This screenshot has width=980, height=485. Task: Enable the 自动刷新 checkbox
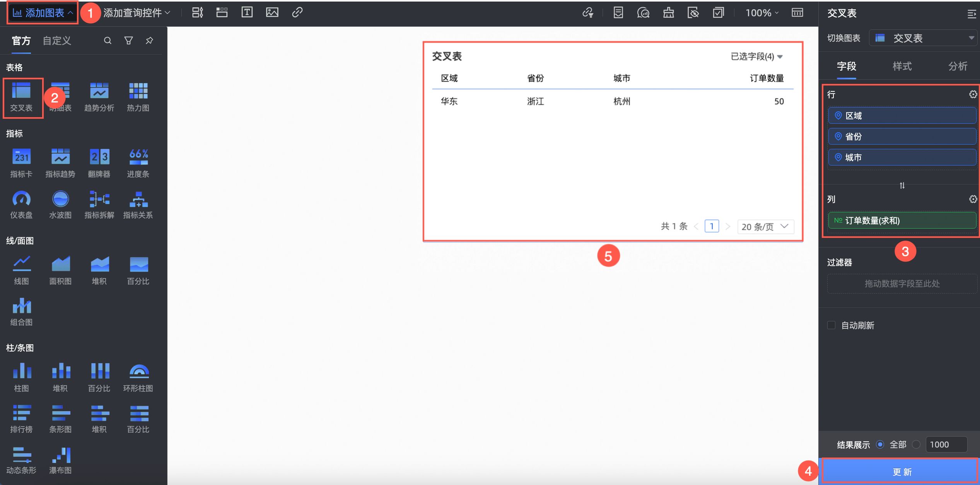click(x=831, y=325)
